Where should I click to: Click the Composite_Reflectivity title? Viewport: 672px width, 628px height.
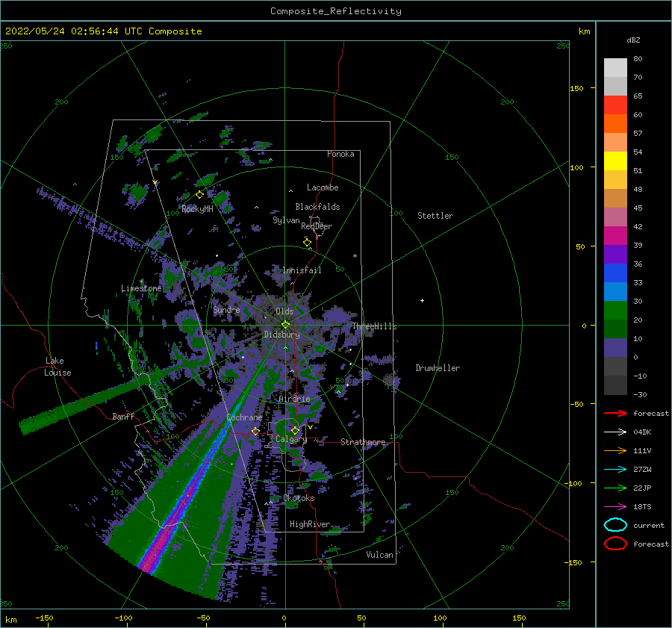336,11
